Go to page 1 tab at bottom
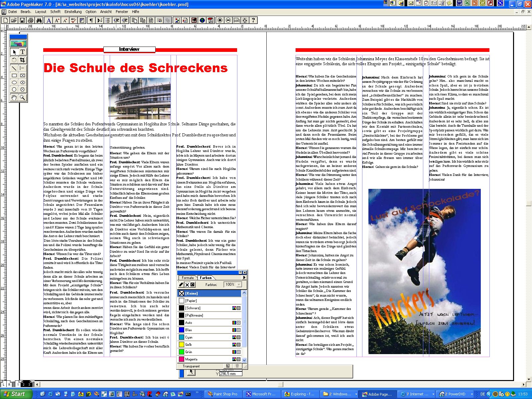The height and width of the screenshot is (399, 532). pos(18,384)
